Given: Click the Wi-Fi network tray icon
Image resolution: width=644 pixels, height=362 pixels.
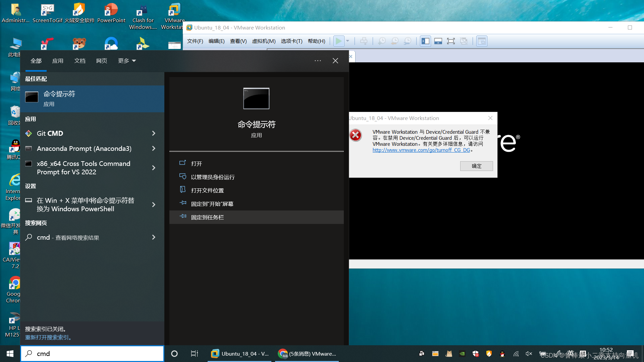Looking at the screenshot, I should click(516, 354).
